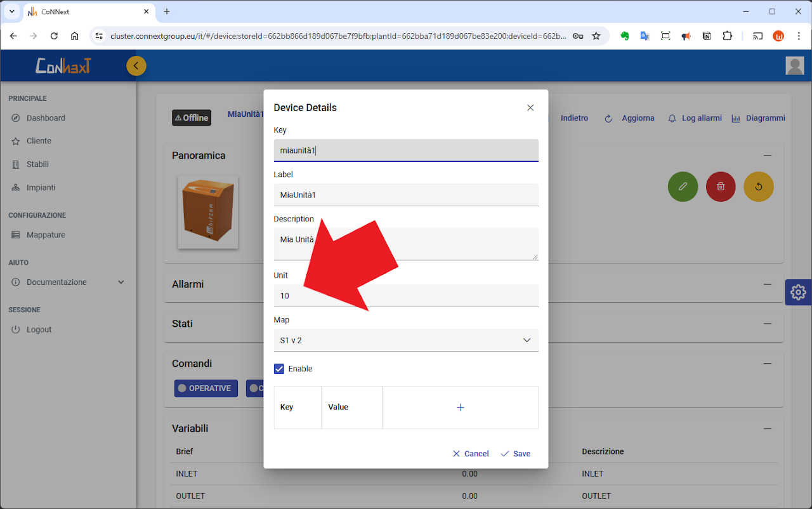This screenshot has height=509, width=812.
Task: Cancel the device details dialog
Action: tap(471, 454)
